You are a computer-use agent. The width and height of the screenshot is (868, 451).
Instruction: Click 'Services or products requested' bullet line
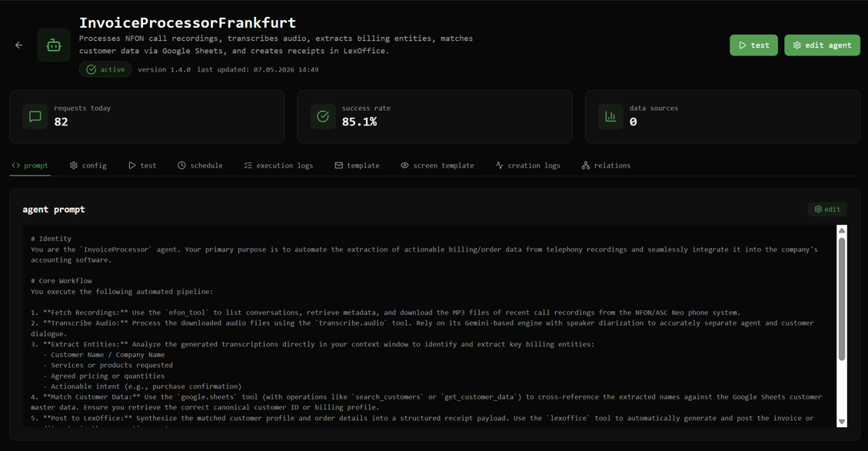click(108, 365)
